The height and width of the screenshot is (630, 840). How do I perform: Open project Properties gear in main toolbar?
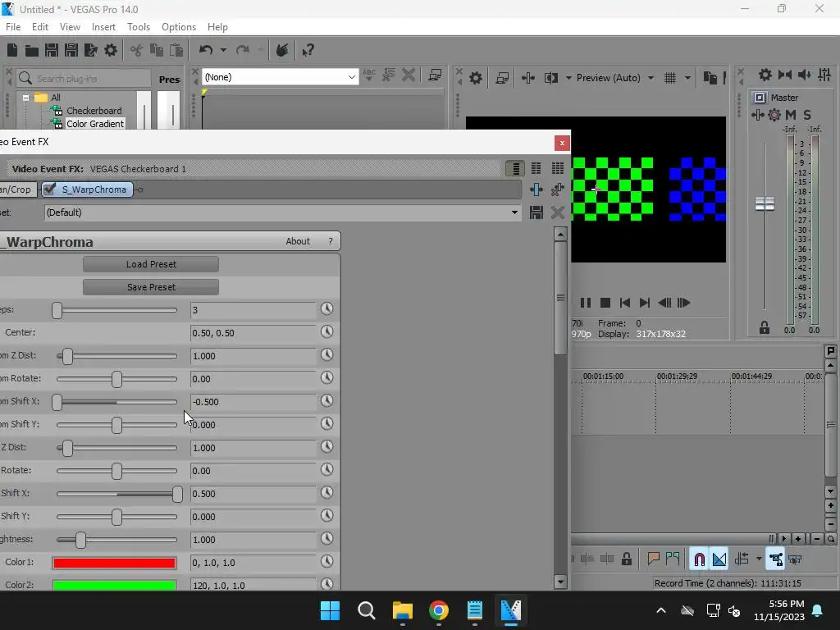coord(111,50)
